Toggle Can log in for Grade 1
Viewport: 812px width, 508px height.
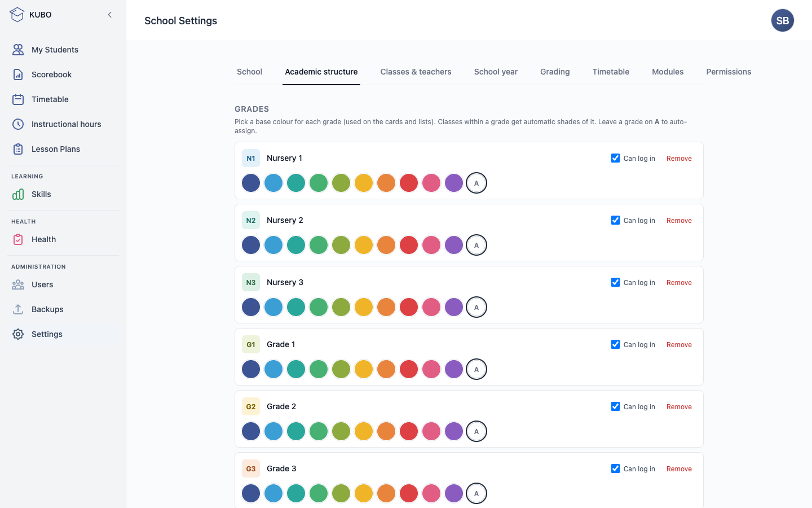point(615,344)
